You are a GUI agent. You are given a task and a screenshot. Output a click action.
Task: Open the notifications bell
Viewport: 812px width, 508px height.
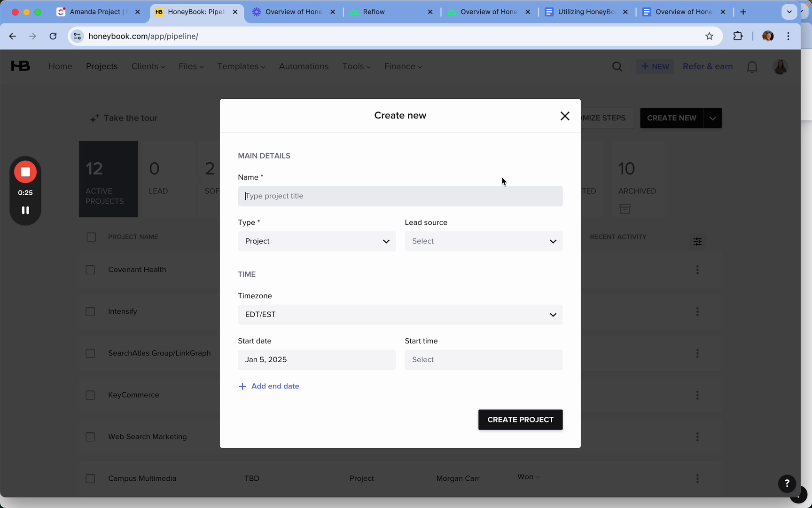(x=752, y=67)
